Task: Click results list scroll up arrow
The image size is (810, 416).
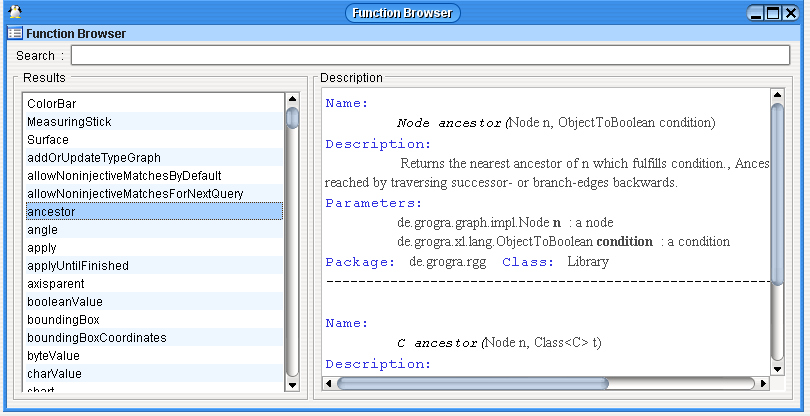Action: [292, 99]
